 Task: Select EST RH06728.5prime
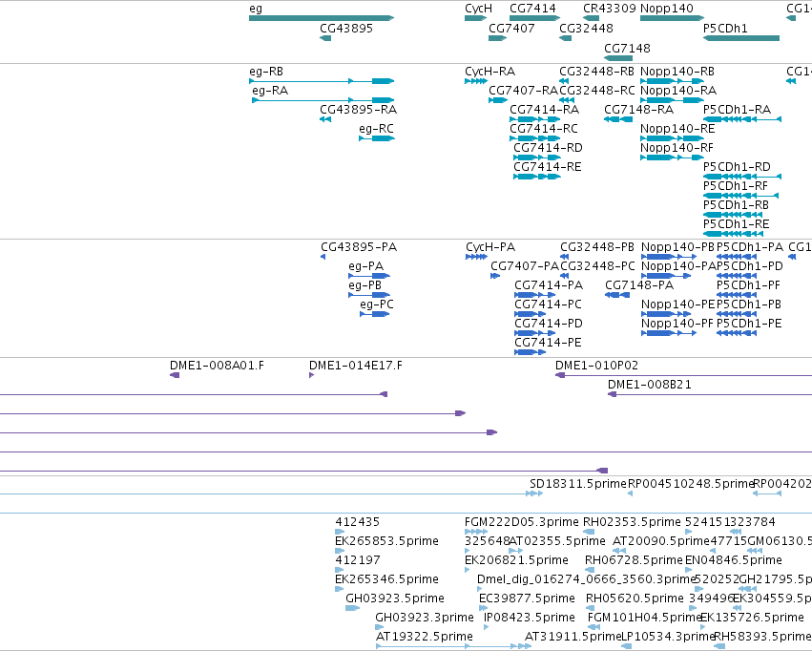[x=634, y=561]
